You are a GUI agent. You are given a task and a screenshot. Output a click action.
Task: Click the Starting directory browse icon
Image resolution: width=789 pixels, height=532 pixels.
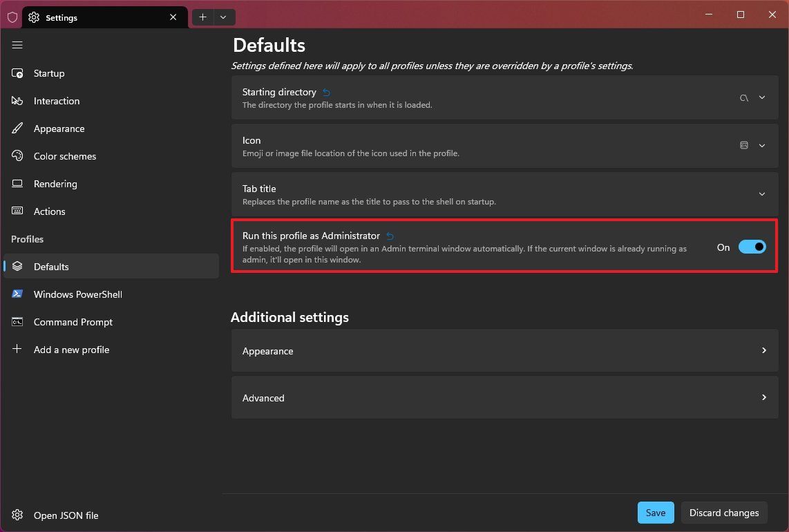[x=744, y=97]
